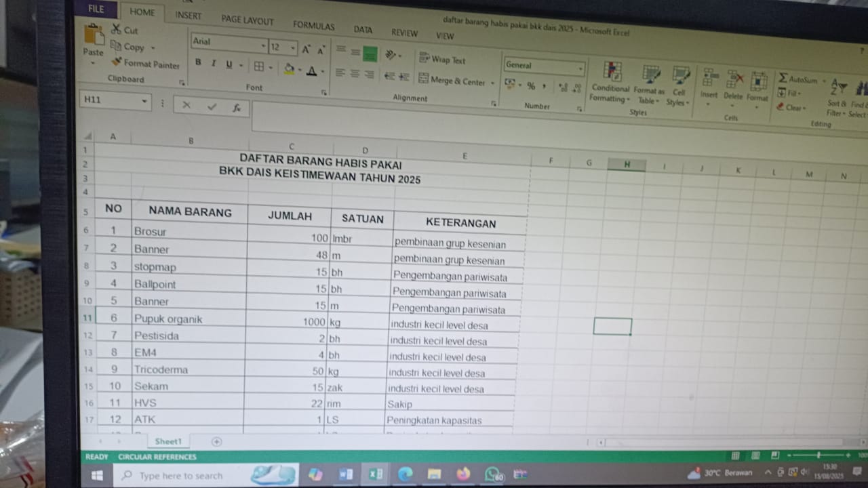Image resolution: width=868 pixels, height=488 pixels.
Task: Increase font size with the larger A
Action: coord(307,49)
